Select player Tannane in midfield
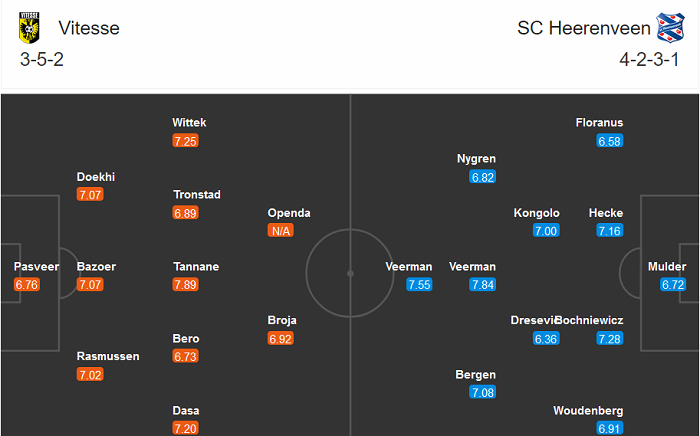The width and height of the screenshot is (700, 436). tap(196, 267)
